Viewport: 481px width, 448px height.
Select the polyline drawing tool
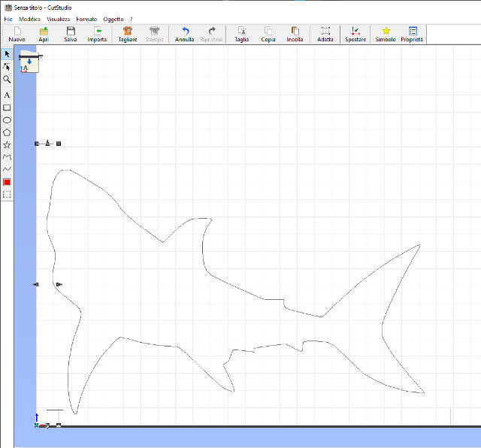click(x=7, y=157)
